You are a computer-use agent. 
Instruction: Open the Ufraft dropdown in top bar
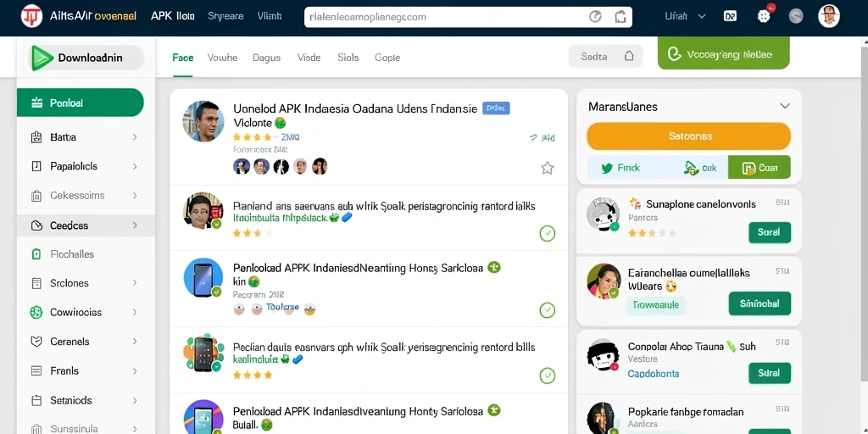tap(685, 17)
